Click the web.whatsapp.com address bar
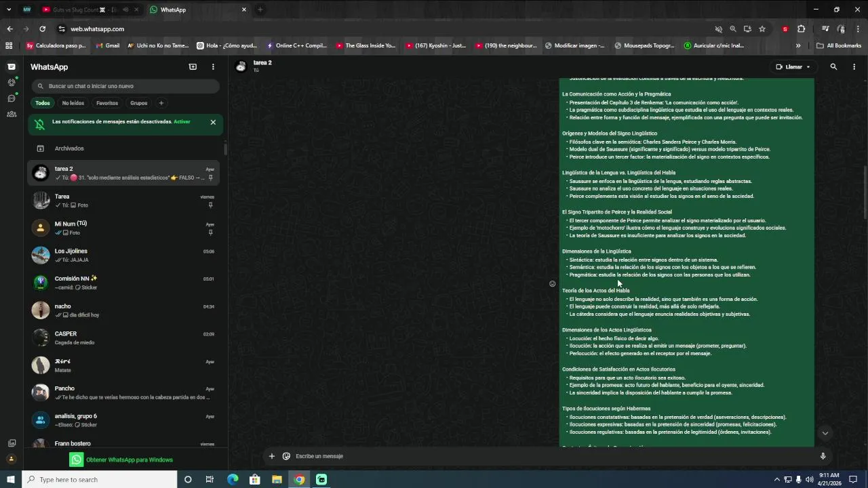868x488 pixels. 380,29
